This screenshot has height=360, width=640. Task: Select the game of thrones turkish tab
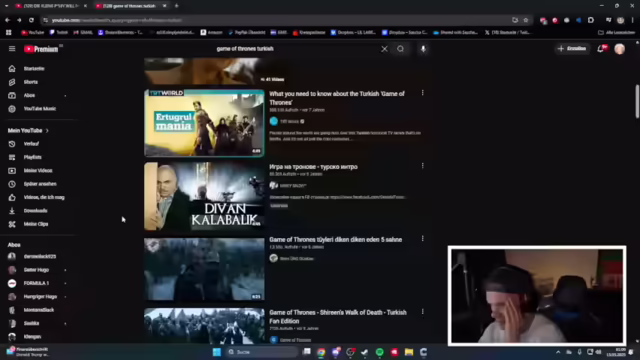131,6
